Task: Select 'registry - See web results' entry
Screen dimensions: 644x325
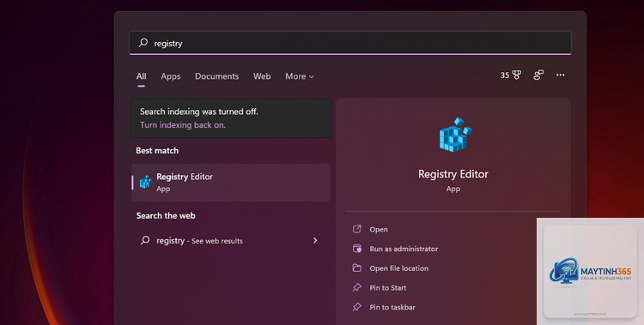Action: click(231, 240)
